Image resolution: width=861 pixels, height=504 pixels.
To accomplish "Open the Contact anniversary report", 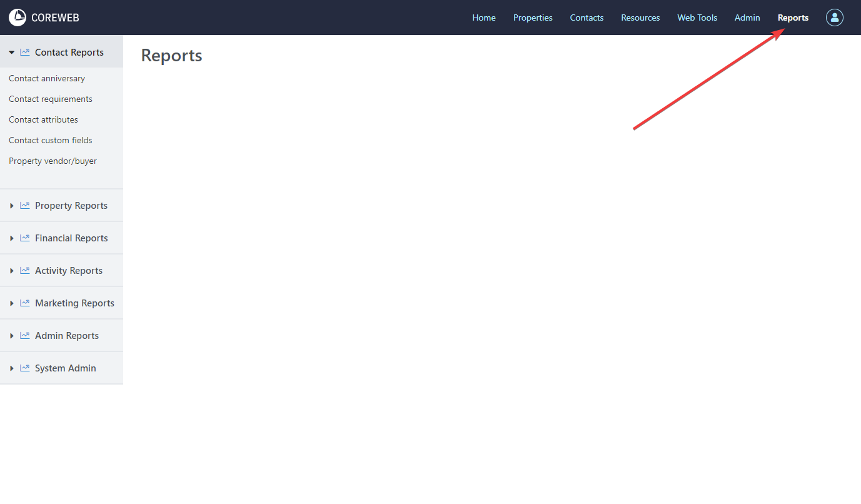I will [47, 79].
